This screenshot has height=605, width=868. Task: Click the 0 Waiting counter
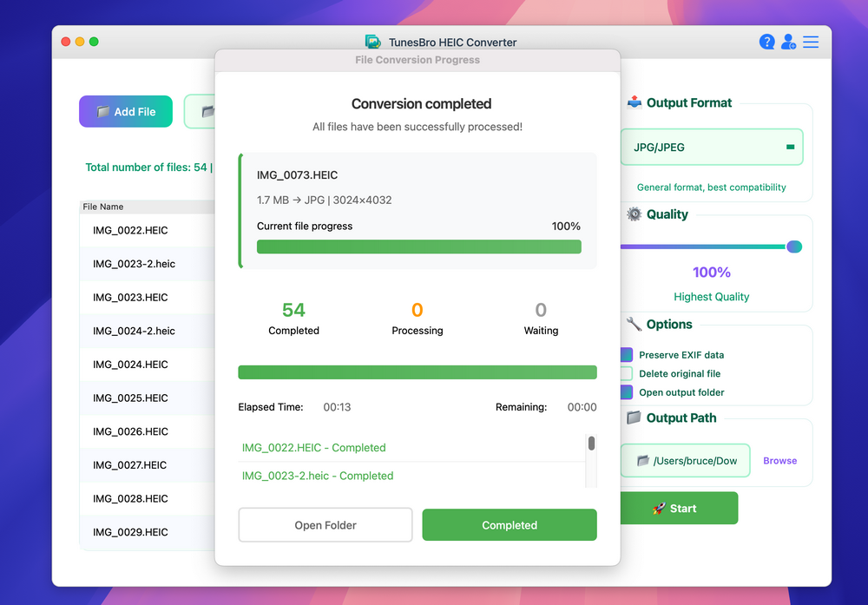coord(541,319)
